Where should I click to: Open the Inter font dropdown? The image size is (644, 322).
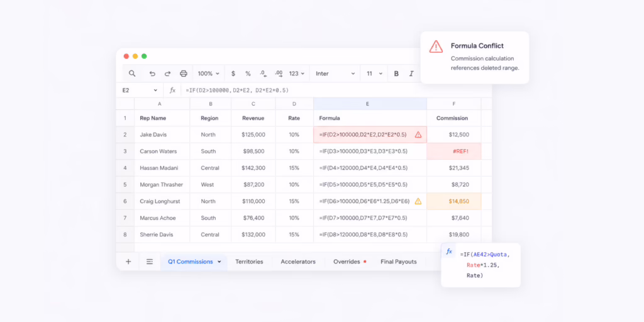point(335,74)
